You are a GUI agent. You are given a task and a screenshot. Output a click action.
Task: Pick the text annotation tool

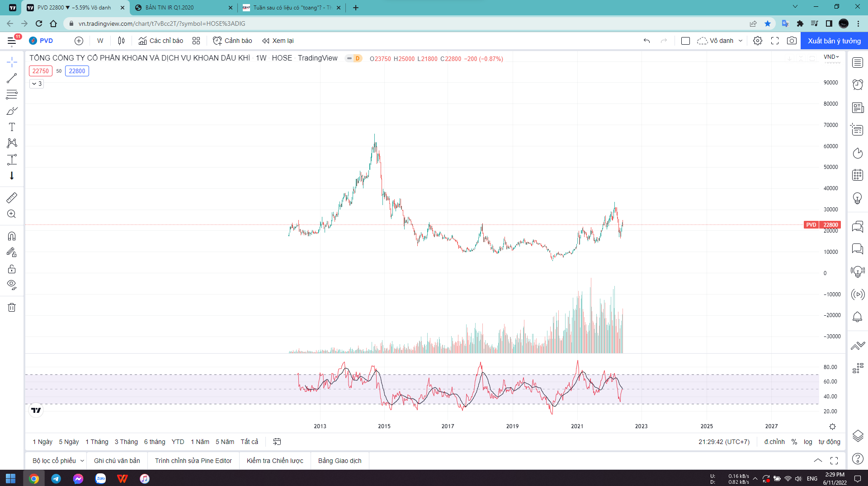coord(12,127)
